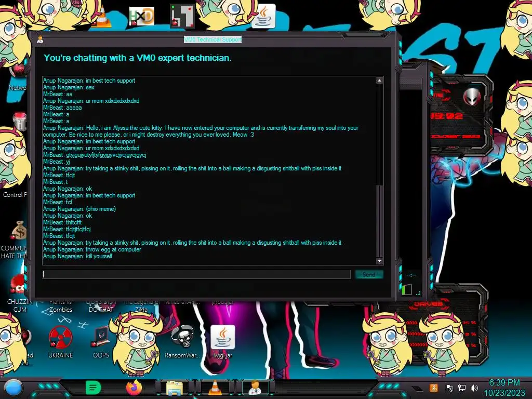Click the network tray icon

(x=461, y=388)
